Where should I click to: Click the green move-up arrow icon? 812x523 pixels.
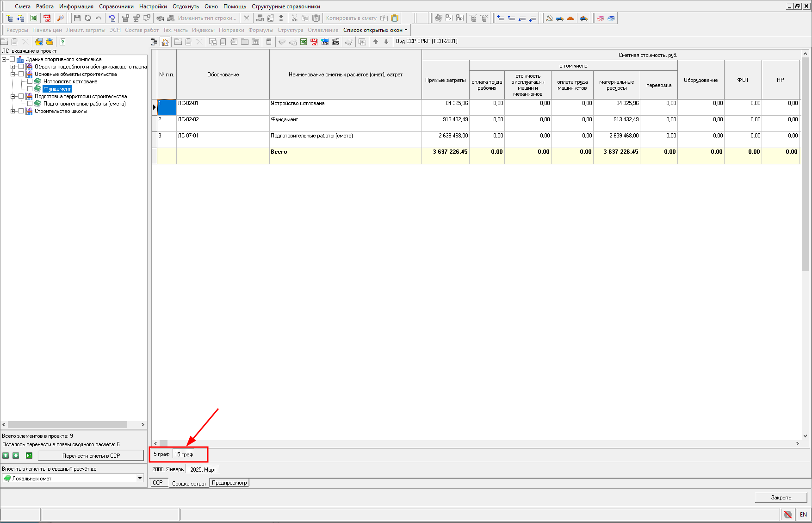click(6, 455)
